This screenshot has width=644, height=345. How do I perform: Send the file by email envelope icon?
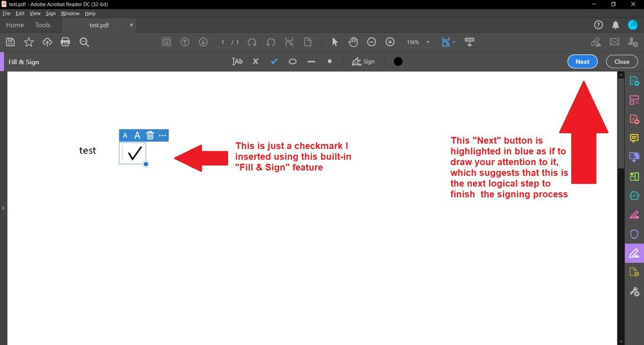614,42
